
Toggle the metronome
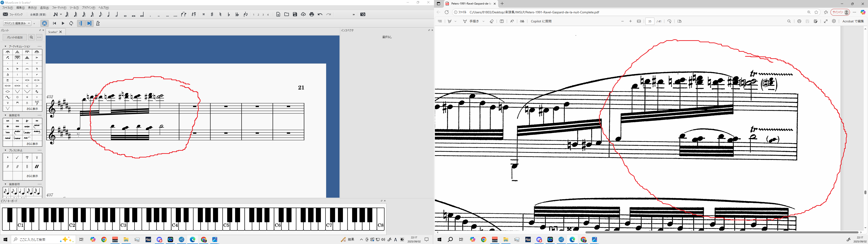pyautogui.click(x=98, y=23)
